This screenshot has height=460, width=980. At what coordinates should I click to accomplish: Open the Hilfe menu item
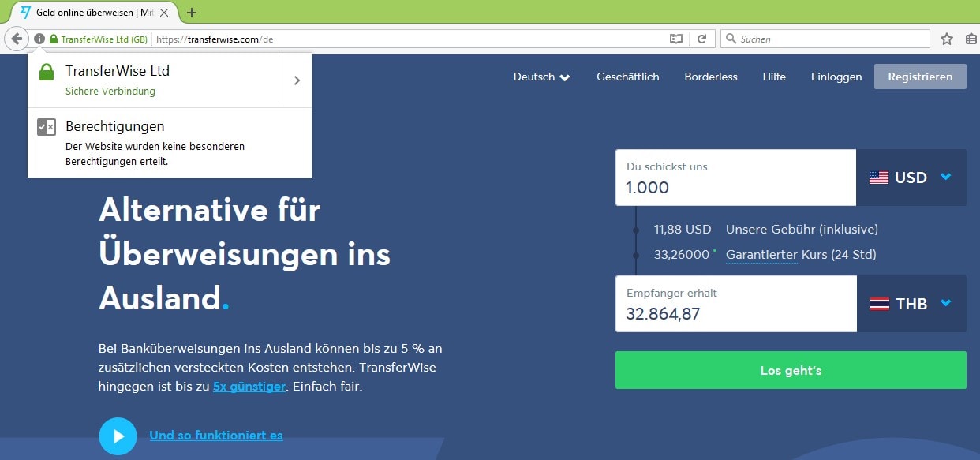coord(774,77)
